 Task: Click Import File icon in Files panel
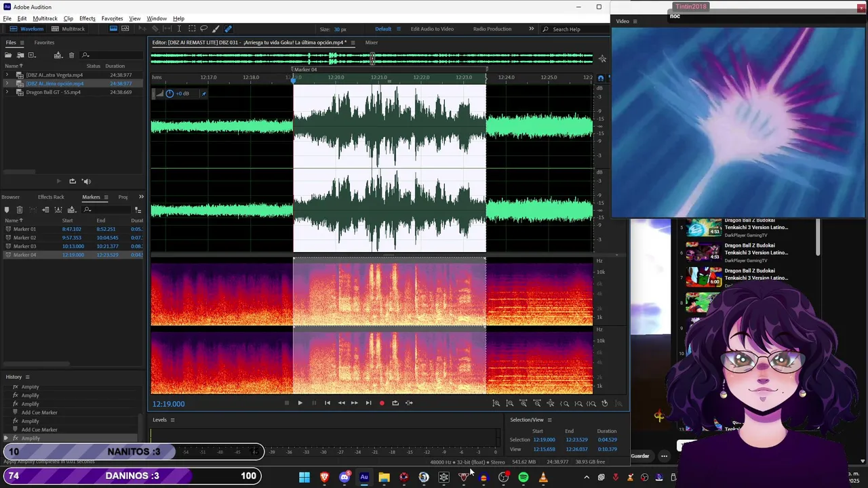pos(20,55)
